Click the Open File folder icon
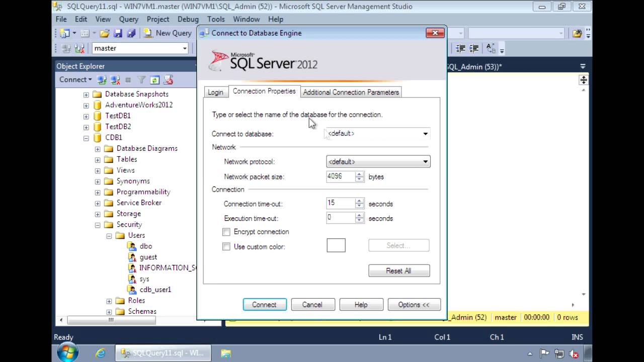 click(x=105, y=33)
